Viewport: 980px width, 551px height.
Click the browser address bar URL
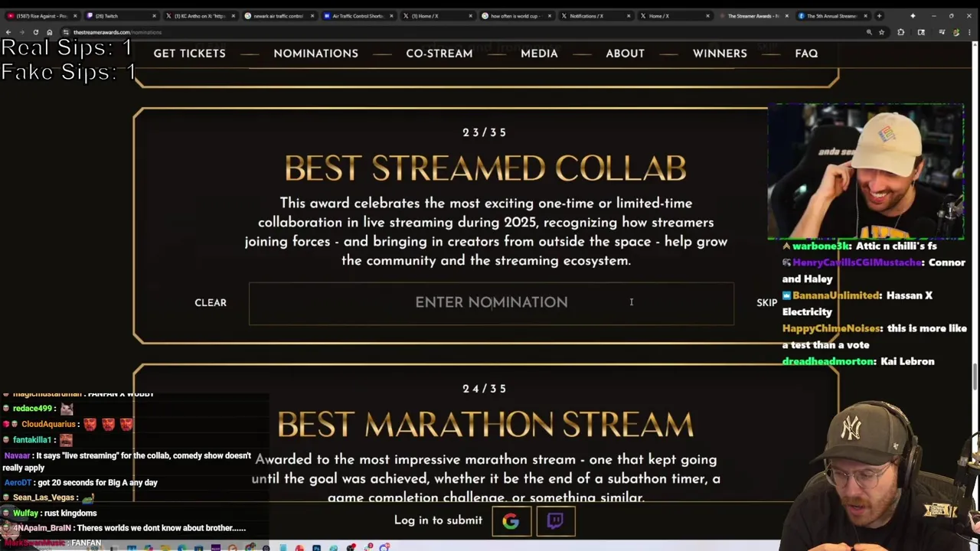[117, 32]
